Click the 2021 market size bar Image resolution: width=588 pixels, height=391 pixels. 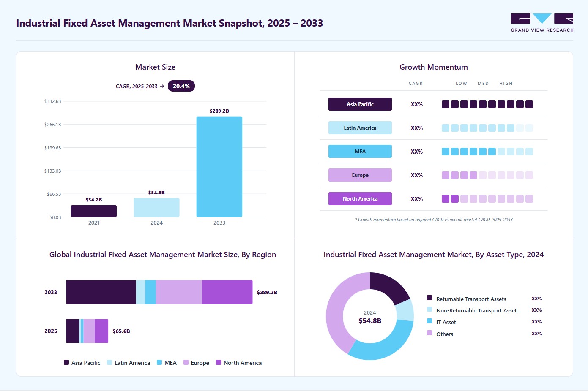click(x=94, y=211)
